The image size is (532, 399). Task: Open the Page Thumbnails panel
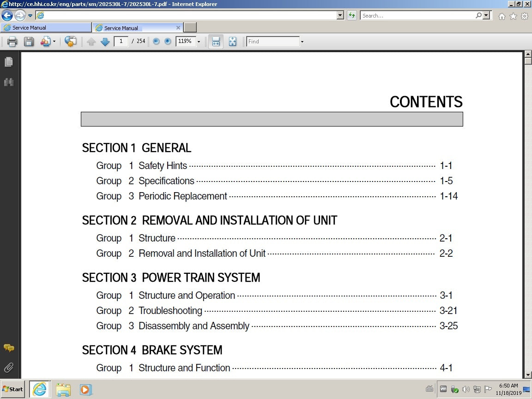[x=9, y=61]
